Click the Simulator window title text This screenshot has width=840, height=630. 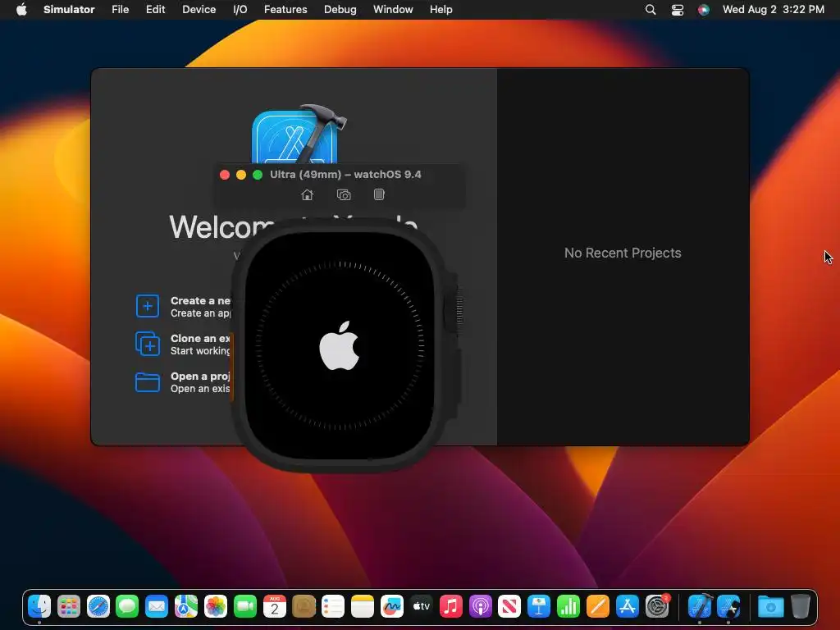(345, 175)
